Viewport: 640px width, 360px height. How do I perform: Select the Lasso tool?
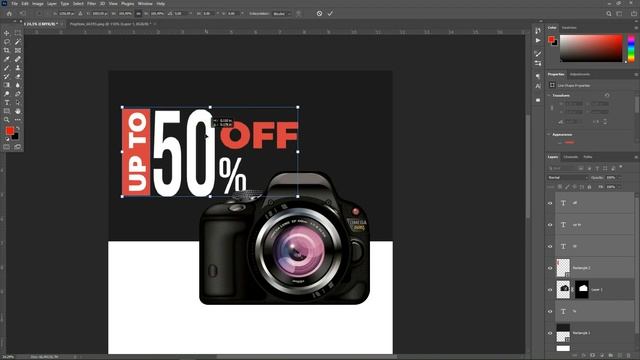click(7, 42)
